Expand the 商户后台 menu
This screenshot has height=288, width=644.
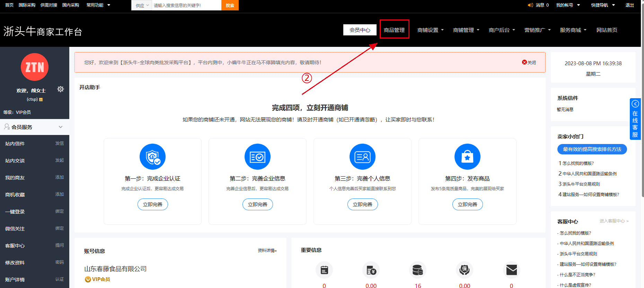(502, 30)
